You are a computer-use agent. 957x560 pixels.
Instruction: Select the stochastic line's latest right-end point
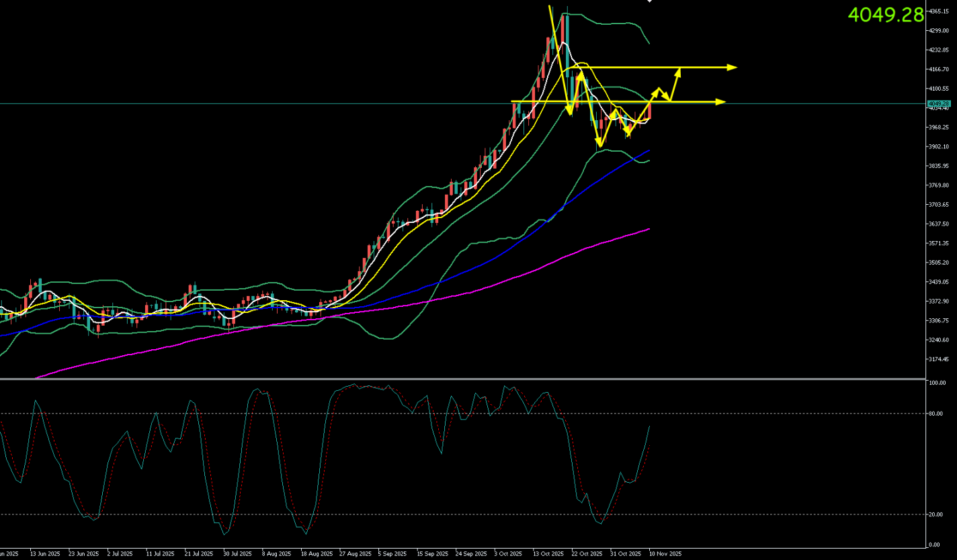(x=649, y=426)
